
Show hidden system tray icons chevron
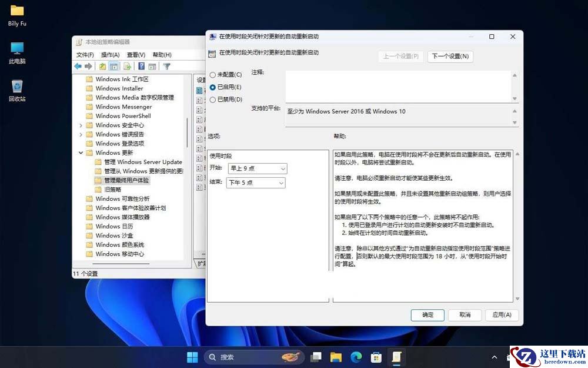tap(495, 357)
